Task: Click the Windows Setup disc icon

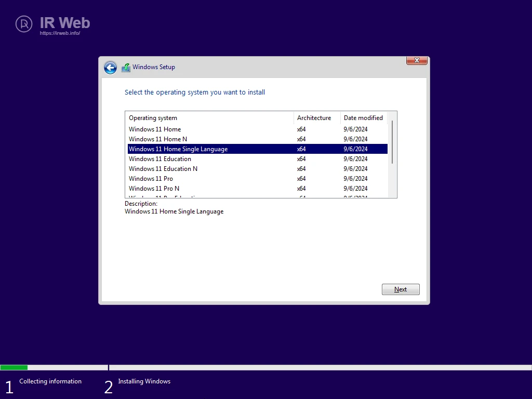Action: pyautogui.click(x=126, y=68)
